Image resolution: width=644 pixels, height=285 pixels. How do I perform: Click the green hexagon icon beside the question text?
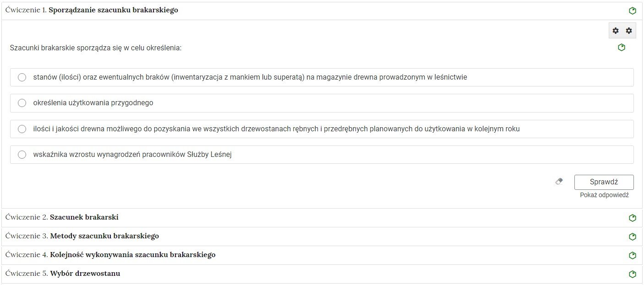tap(622, 47)
